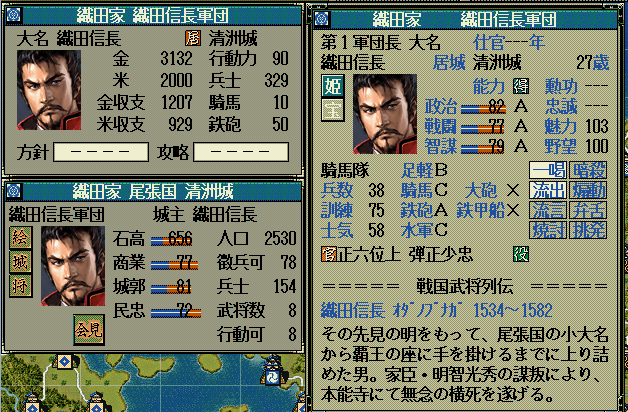The width and height of the screenshot is (628, 412).
Task: Click the 宝 (treasure) icon button
Action: click(x=332, y=110)
